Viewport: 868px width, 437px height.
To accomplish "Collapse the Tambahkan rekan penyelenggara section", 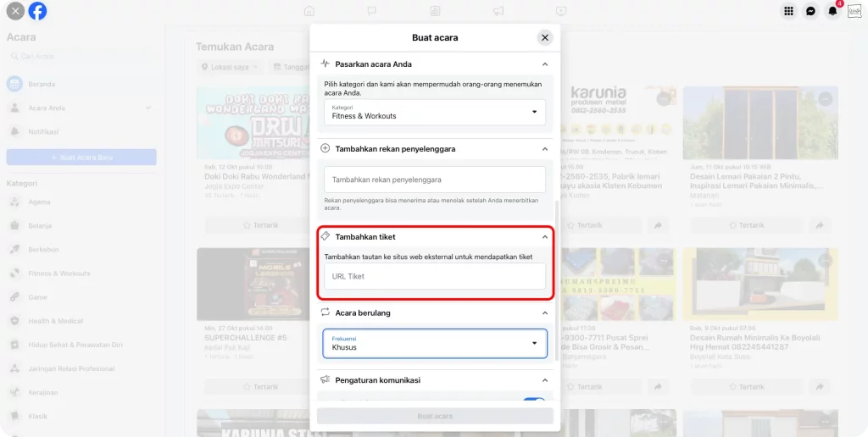I will (x=545, y=149).
